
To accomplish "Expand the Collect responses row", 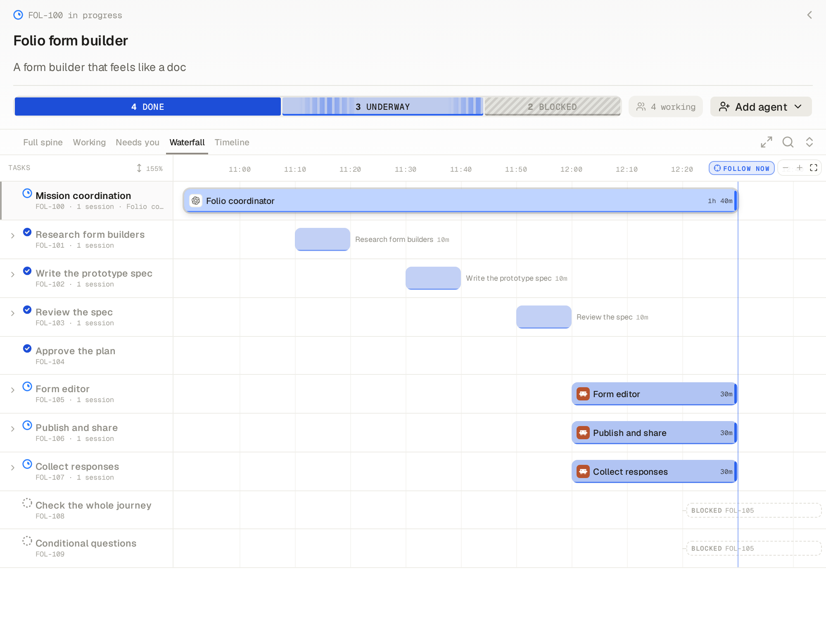I will 13,468.
